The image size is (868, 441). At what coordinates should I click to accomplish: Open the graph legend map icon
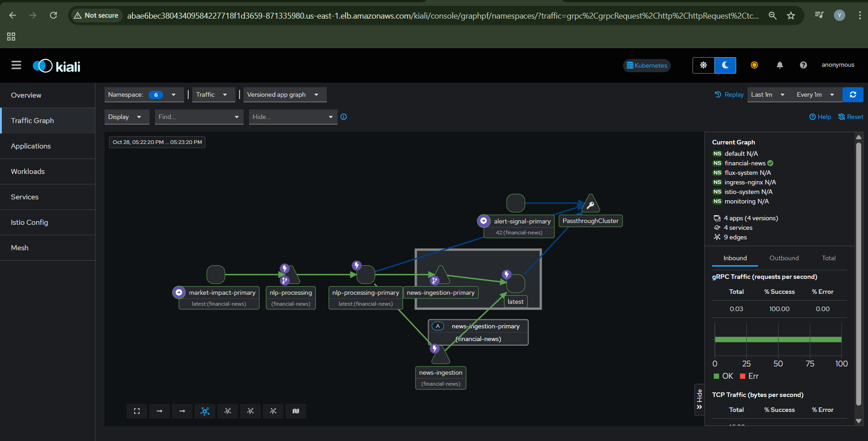pos(295,411)
